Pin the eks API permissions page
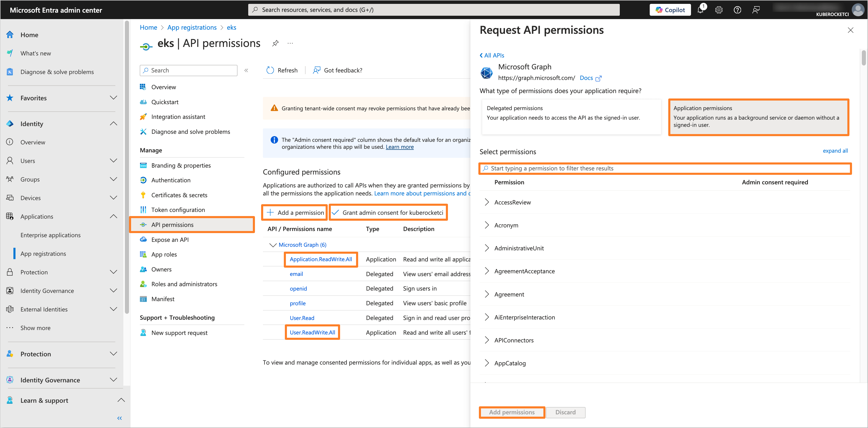Viewport: 868px width, 428px height. point(275,43)
